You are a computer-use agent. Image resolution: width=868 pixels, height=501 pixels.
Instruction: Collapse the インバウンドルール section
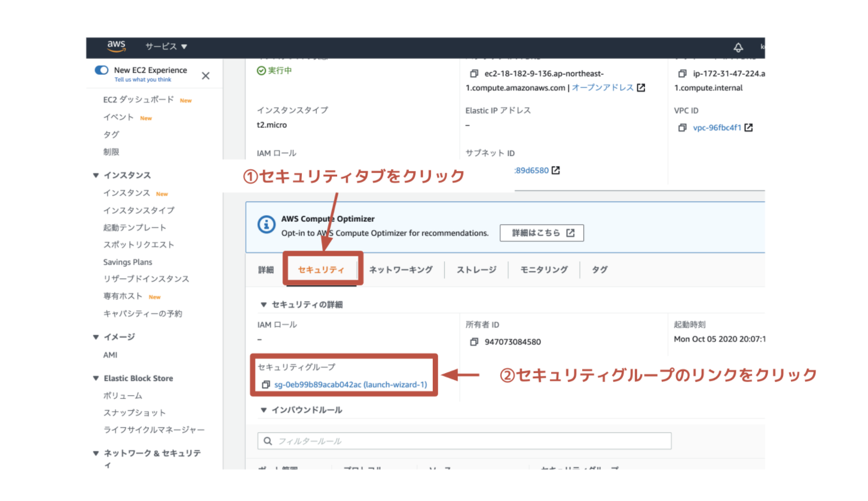264,410
